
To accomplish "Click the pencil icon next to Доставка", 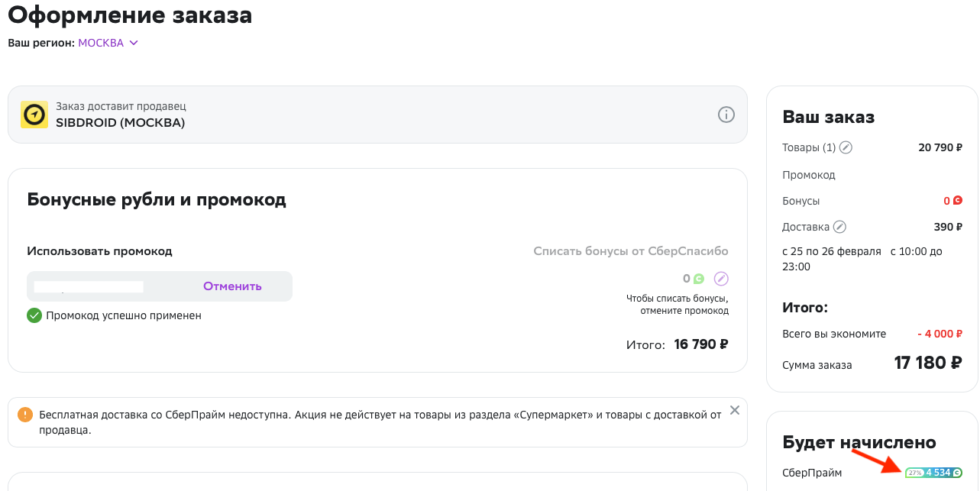I will coord(839,226).
